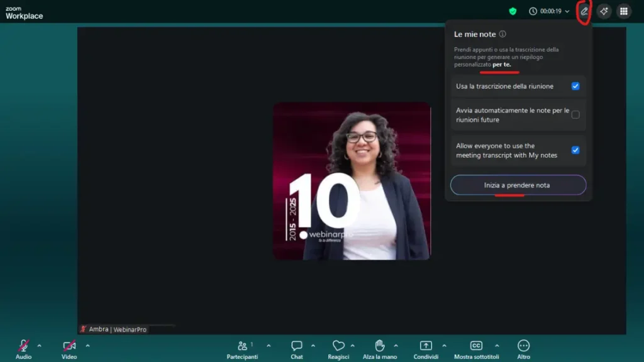
Task: Start camera with the Video icon
Action: coord(69,346)
